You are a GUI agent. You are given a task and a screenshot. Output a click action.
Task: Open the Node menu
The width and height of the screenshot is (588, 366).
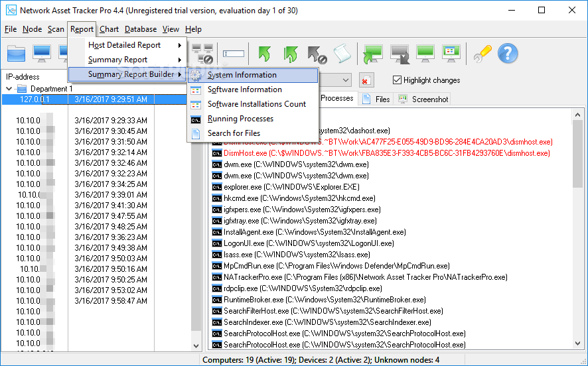point(33,29)
